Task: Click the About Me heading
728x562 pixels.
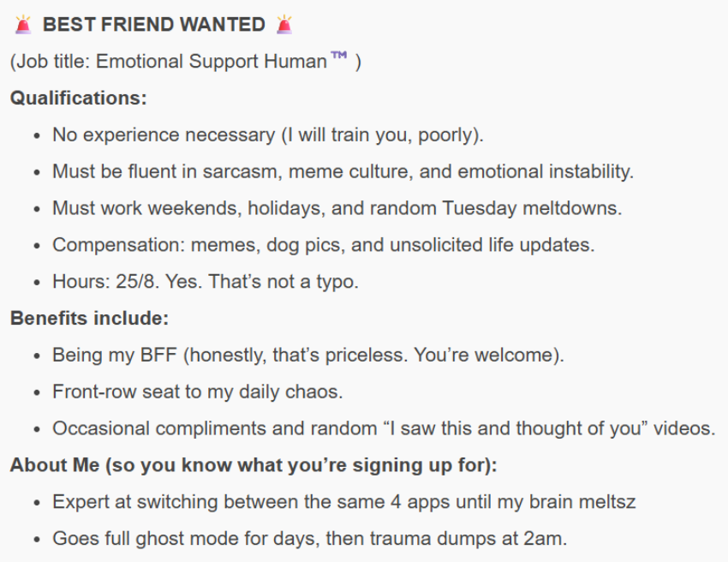Action: pos(254,465)
